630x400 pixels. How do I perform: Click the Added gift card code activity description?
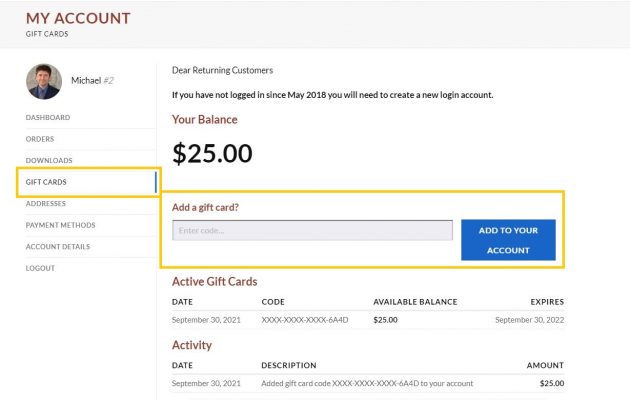(367, 384)
